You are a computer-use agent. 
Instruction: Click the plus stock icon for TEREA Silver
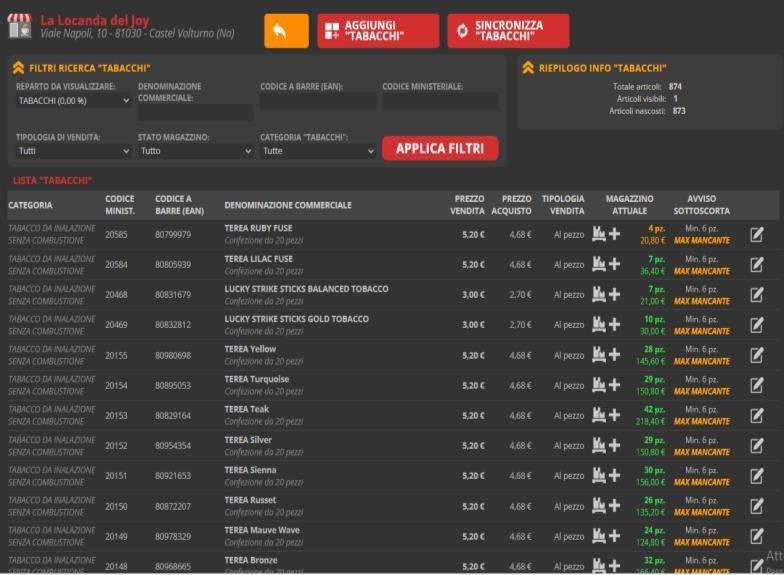[x=614, y=445]
